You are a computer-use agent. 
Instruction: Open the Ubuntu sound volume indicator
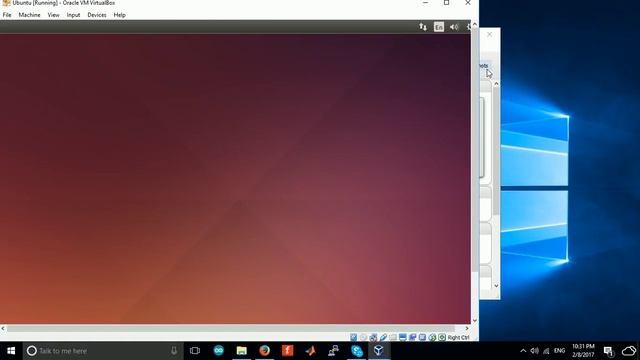tap(454, 27)
